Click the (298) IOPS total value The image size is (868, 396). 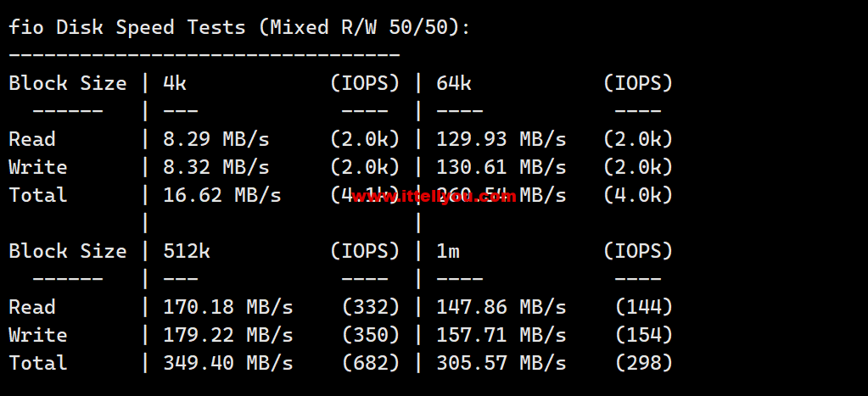[x=644, y=364]
